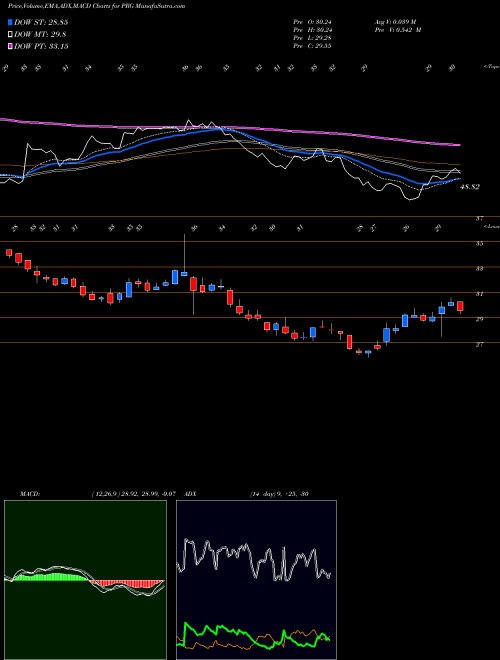The height and width of the screenshot is (660, 500).
Task: Click the magenta DOW PT legend swatch
Action: click(x=10, y=46)
